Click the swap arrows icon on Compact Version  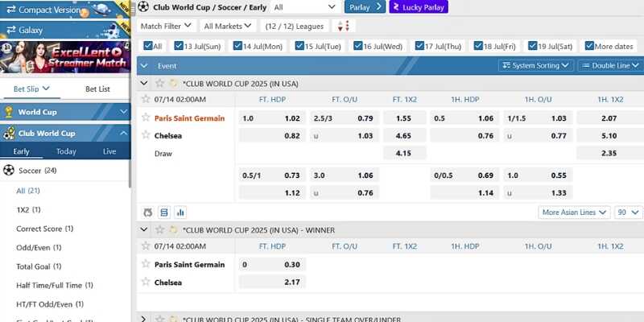pyautogui.click(x=11, y=10)
